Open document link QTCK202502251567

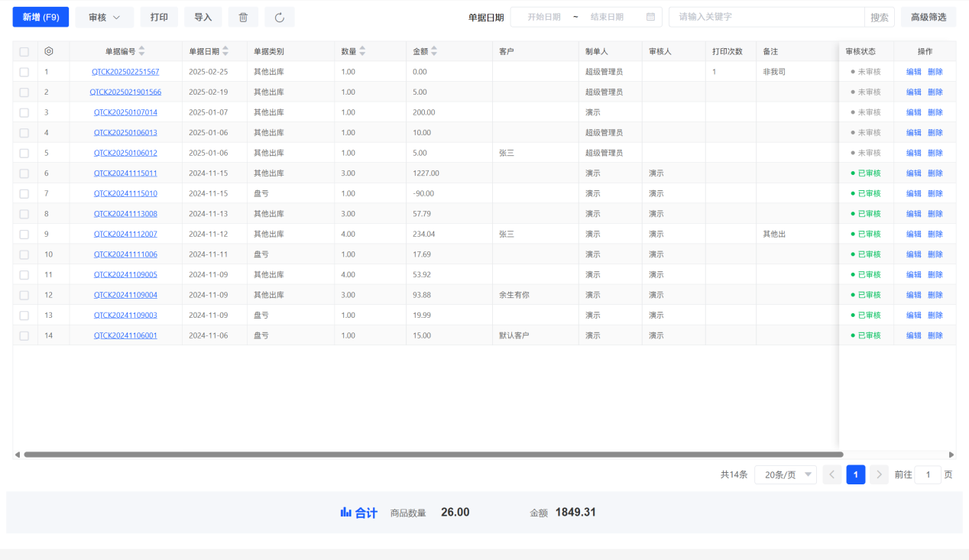click(x=125, y=72)
